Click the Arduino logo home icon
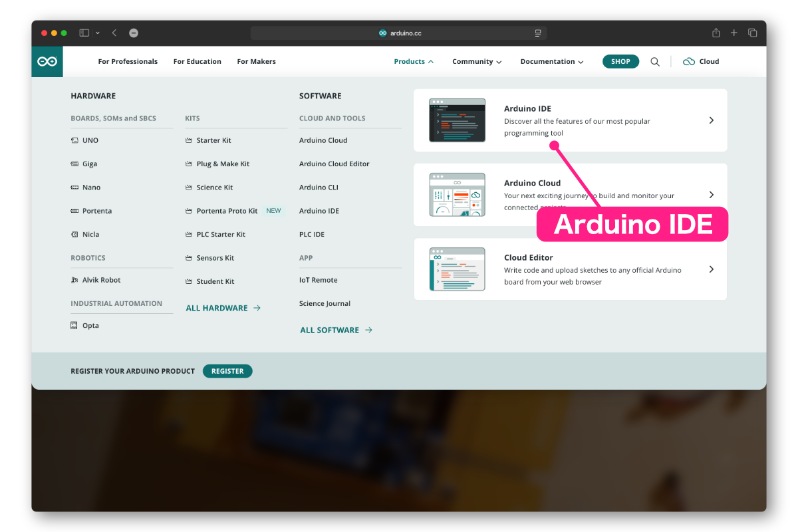This screenshot has height=532, width=798. (47, 62)
